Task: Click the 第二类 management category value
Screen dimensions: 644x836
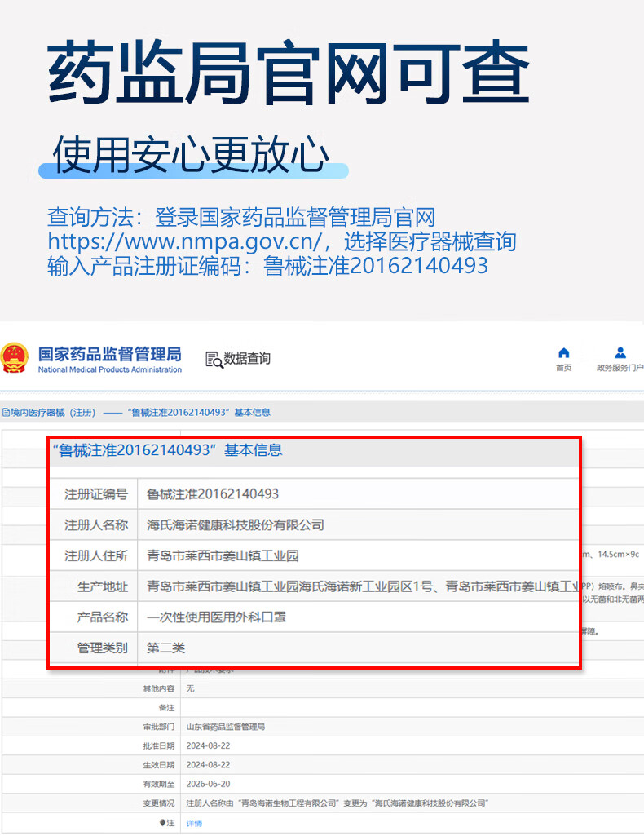Action: 166,648
